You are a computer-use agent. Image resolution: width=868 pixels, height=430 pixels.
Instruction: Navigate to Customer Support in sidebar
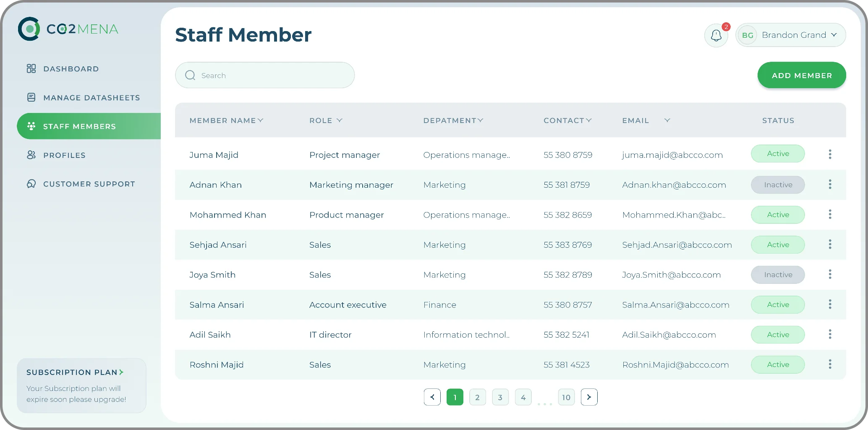click(89, 184)
